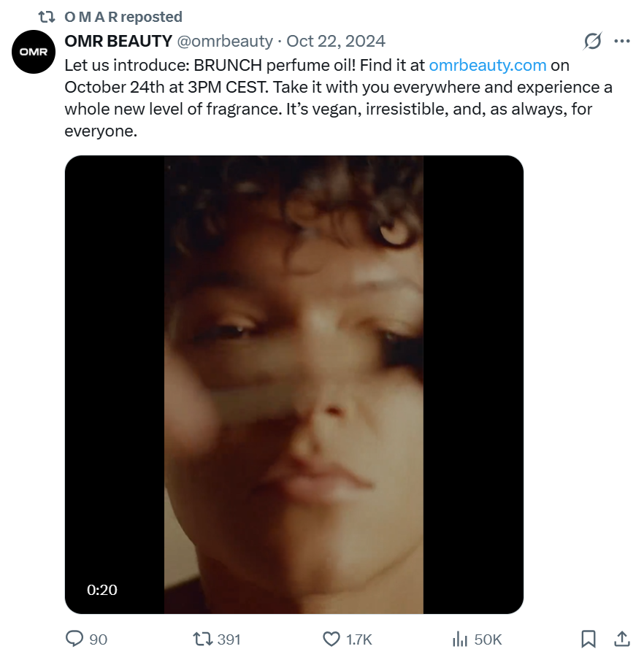Click the OMR BEAUTY display name
The width and height of the screenshot is (644, 657).
[x=118, y=41]
